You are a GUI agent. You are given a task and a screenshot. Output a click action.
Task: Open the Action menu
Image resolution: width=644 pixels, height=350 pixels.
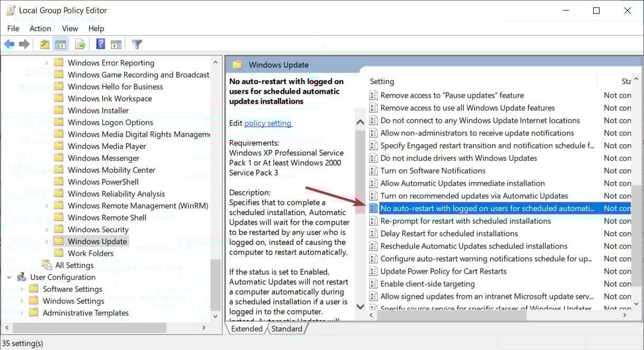40,29
